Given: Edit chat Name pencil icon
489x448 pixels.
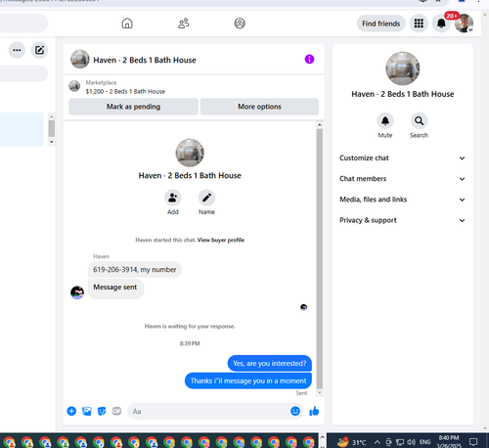Looking at the screenshot, I should [206, 198].
